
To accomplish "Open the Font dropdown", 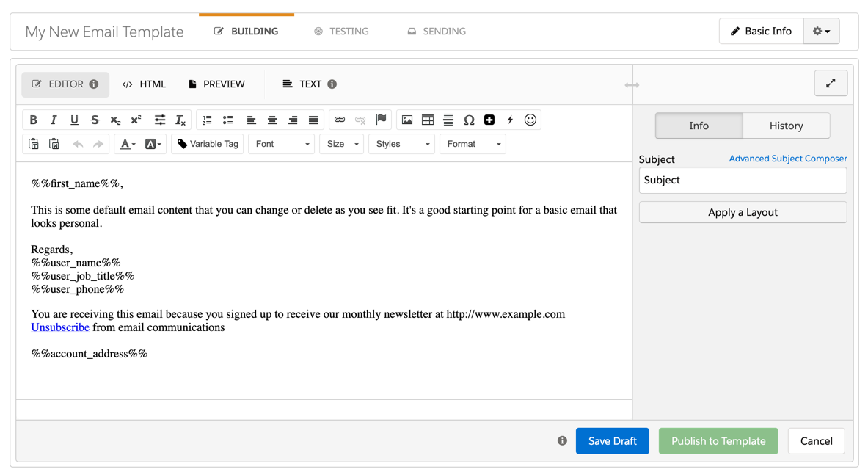I will pos(282,144).
